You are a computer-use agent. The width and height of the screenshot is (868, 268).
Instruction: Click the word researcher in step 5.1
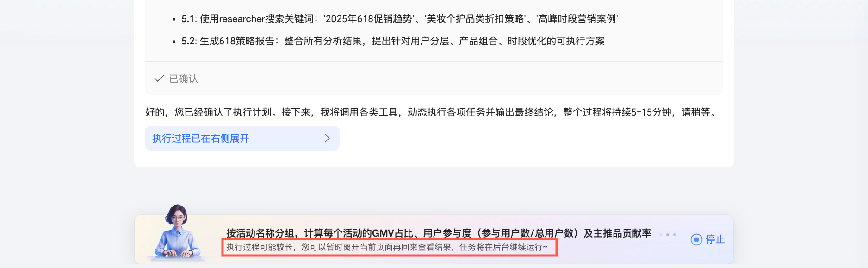pyautogui.click(x=242, y=19)
